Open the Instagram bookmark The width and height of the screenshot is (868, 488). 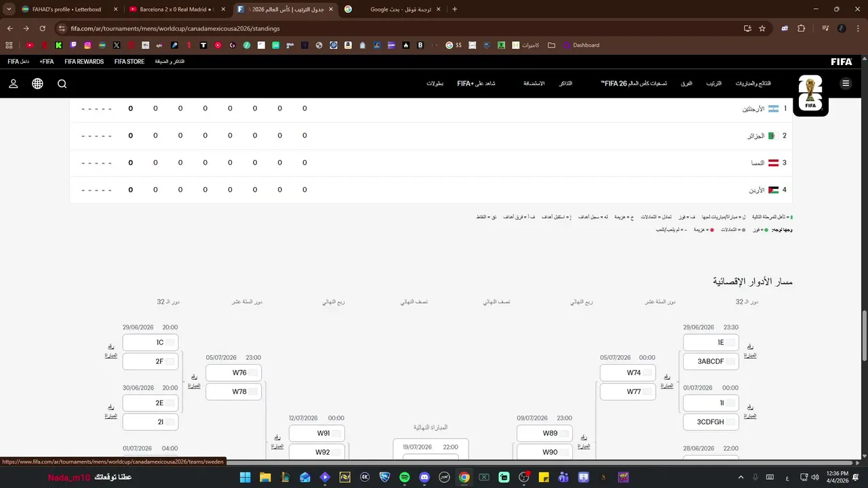tap(87, 45)
